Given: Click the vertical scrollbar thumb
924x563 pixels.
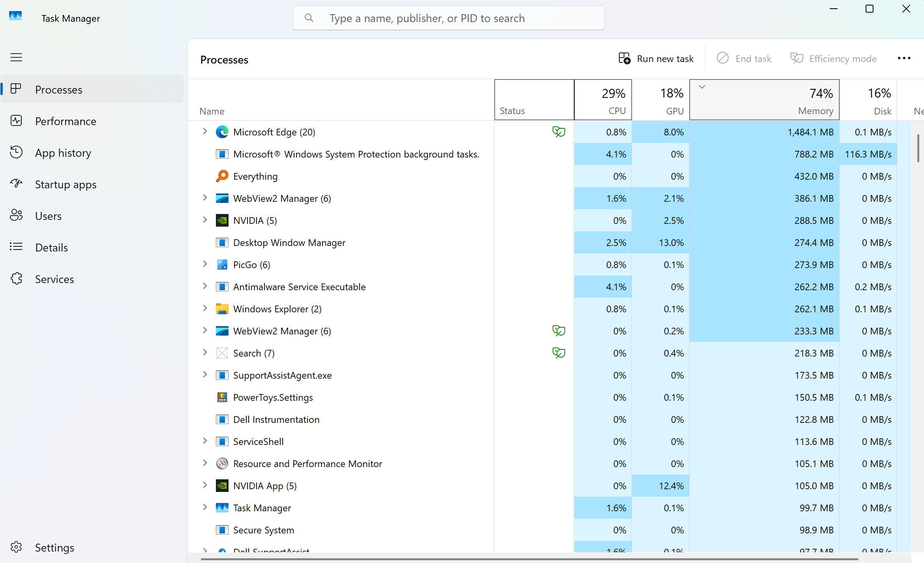Looking at the screenshot, I should tap(918, 148).
